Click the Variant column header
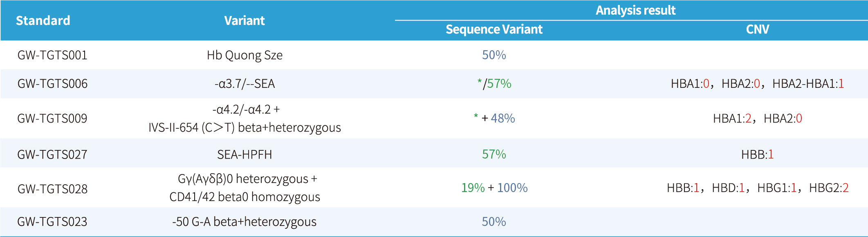 [x=244, y=20]
